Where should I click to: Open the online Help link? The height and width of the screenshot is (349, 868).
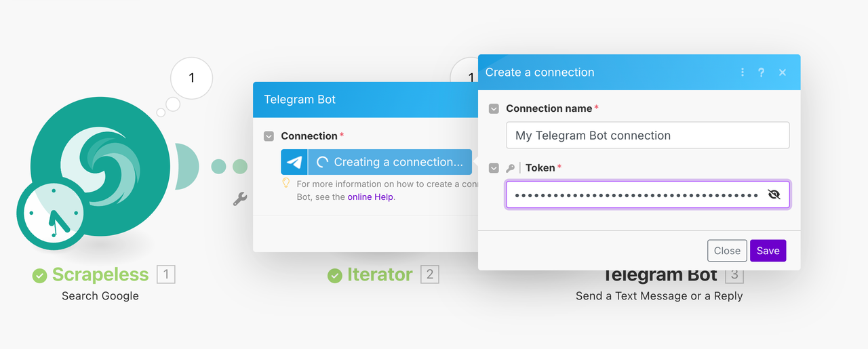click(370, 197)
